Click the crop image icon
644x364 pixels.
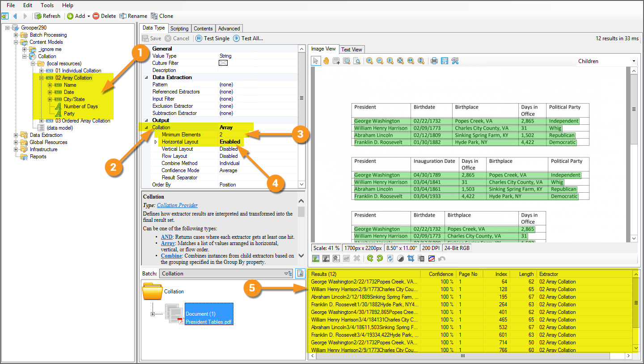pyautogui.click(x=411, y=258)
